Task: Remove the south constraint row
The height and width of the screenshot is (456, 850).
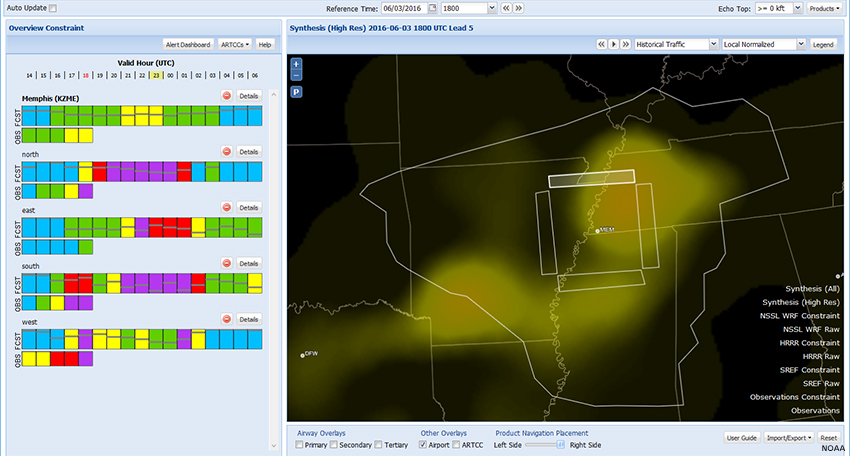Action: [x=227, y=264]
